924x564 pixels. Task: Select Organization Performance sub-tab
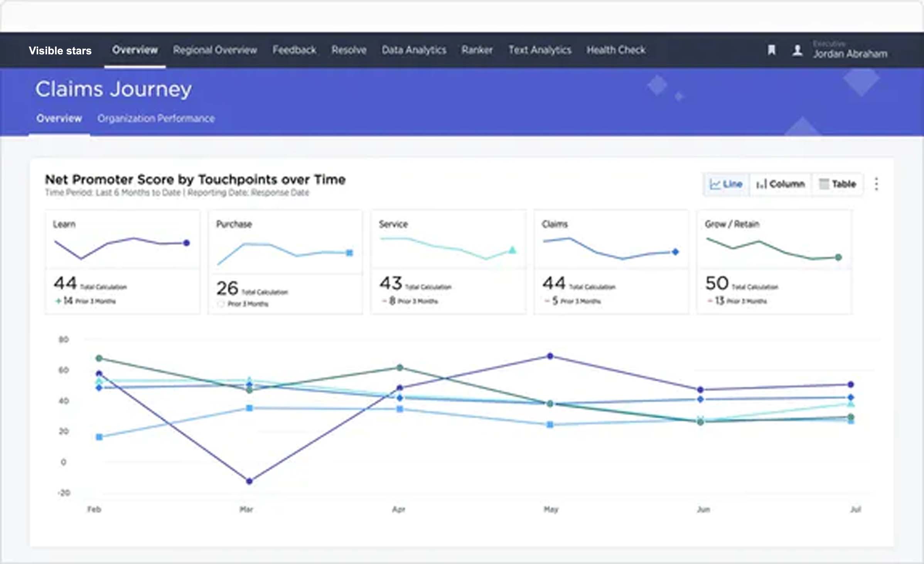pyautogui.click(x=156, y=118)
